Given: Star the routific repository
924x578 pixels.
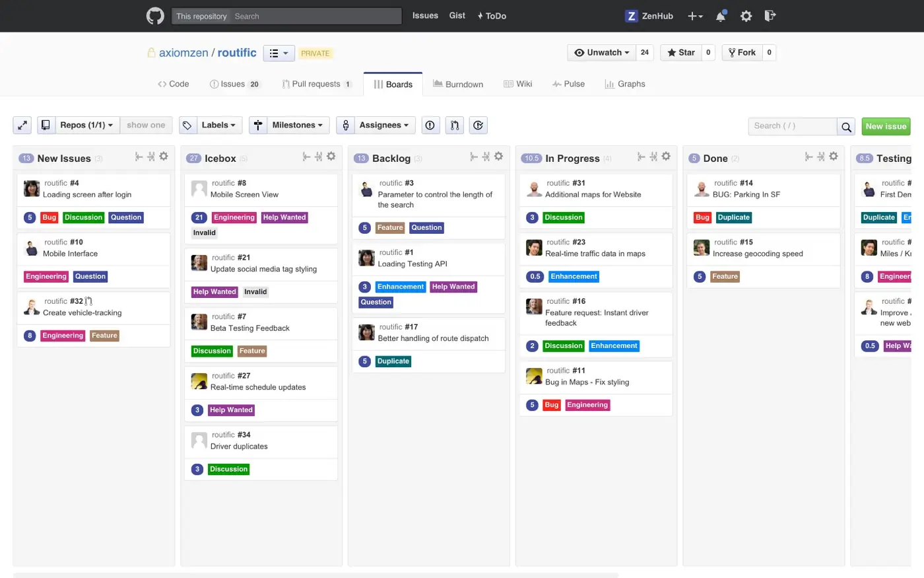Looking at the screenshot, I should tap(681, 53).
